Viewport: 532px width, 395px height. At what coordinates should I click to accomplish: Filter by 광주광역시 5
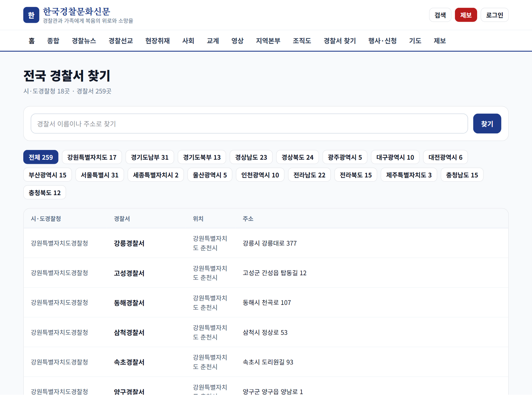point(345,157)
